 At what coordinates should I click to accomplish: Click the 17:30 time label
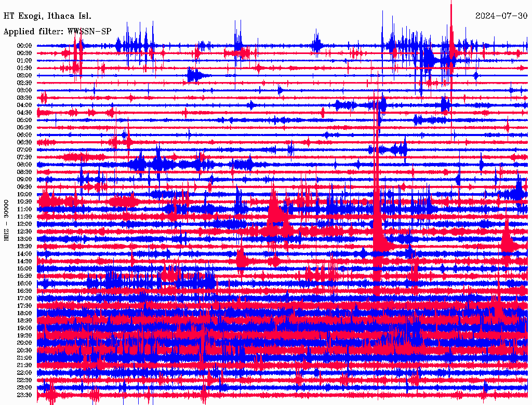click(x=24, y=306)
